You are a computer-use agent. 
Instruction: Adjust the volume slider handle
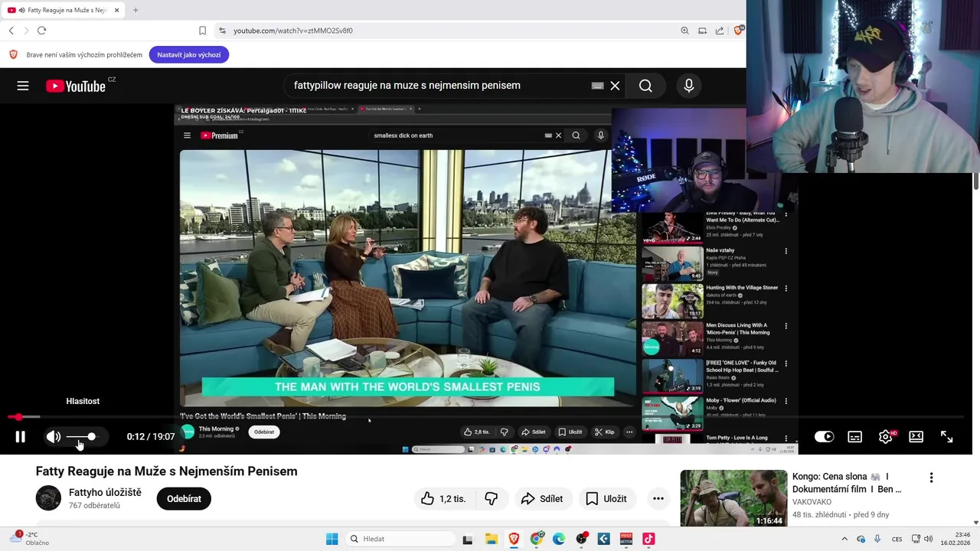(91, 436)
